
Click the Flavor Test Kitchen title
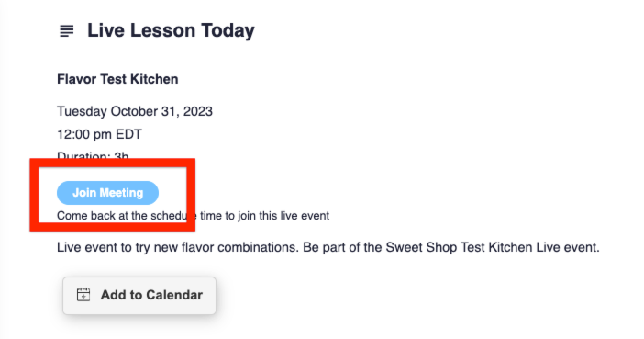coord(117,79)
